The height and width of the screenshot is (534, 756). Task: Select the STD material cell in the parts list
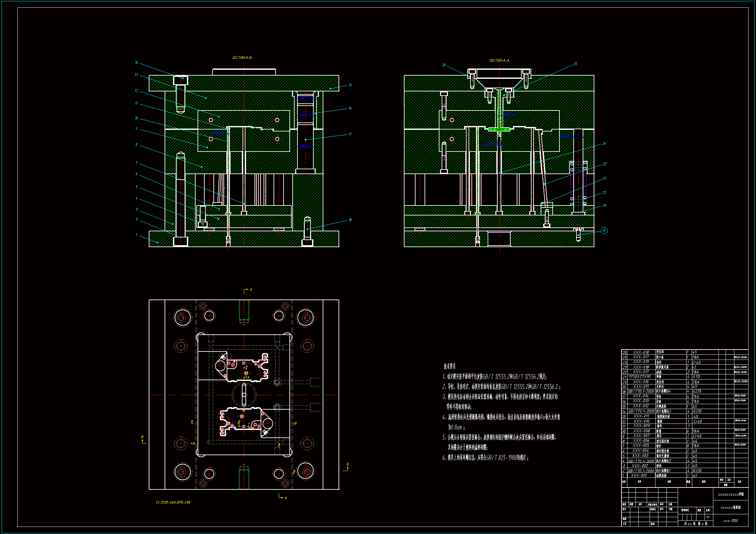click(x=696, y=377)
